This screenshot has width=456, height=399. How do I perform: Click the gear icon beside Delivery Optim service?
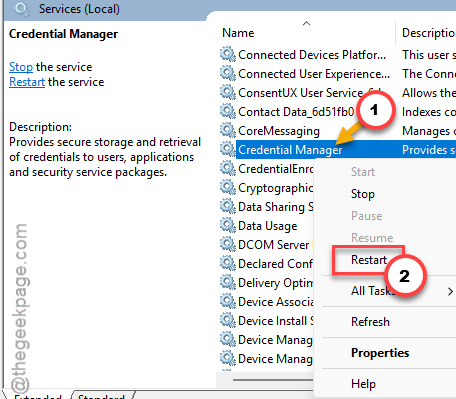coord(228,282)
